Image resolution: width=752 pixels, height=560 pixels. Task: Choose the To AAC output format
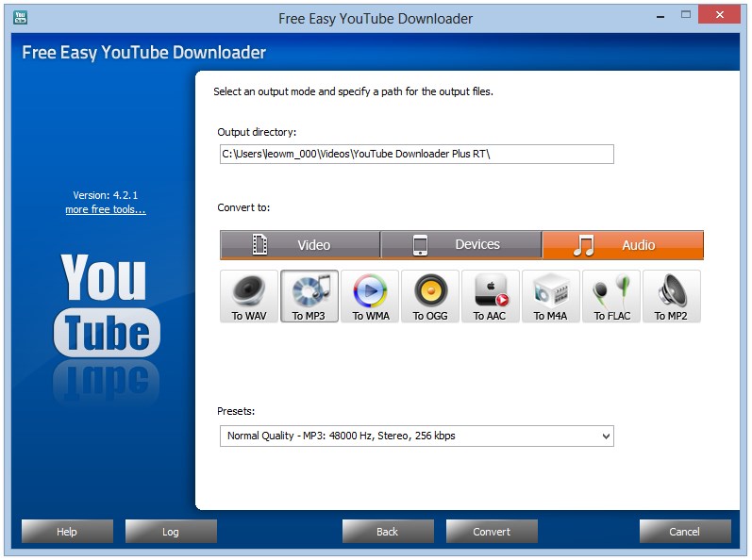[490, 296]
